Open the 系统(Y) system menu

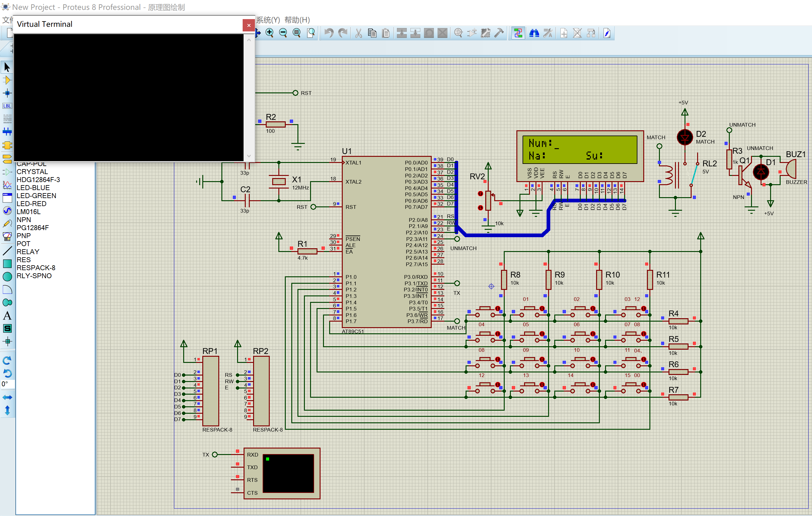click(x=268, y=20)
